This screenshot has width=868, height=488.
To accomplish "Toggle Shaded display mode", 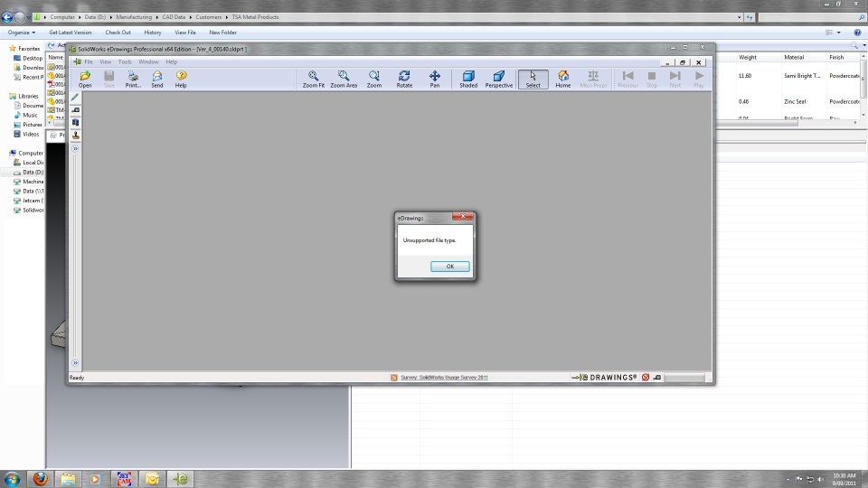I will 468,79.
